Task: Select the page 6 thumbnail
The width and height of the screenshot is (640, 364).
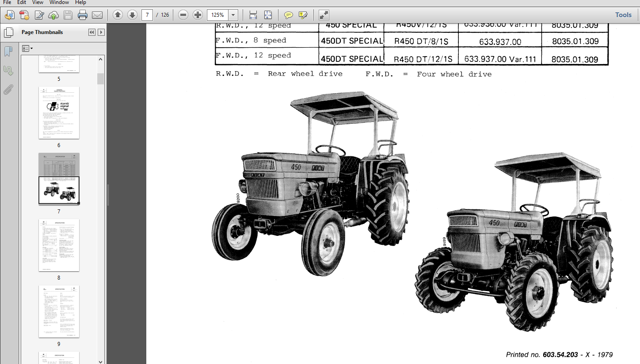Action: 59,113
